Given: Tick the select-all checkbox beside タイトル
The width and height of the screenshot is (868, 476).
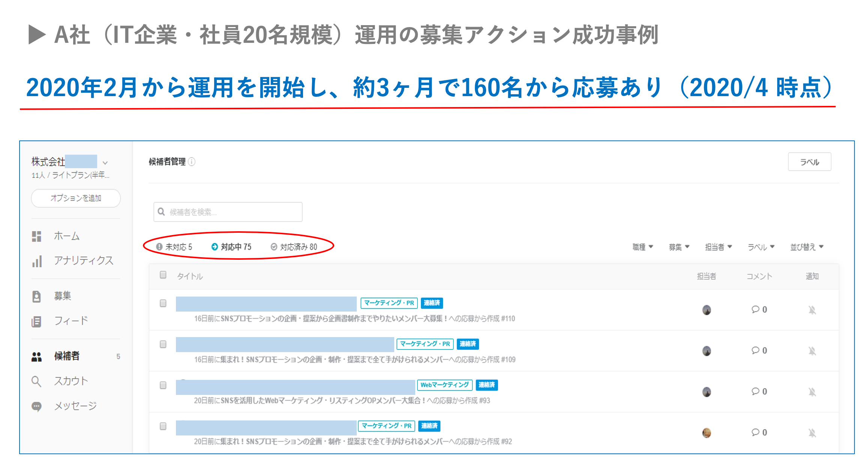Looking at the screenshot, I should point(163,275).
